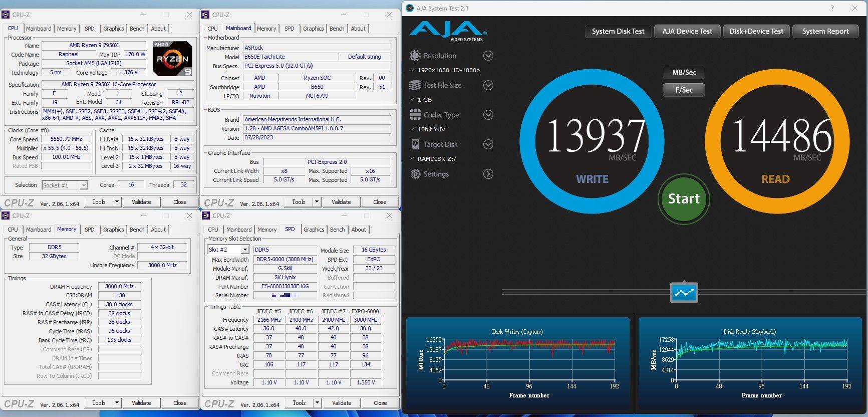Click the Settings gear icon in AJA

(x=415, y=174)
